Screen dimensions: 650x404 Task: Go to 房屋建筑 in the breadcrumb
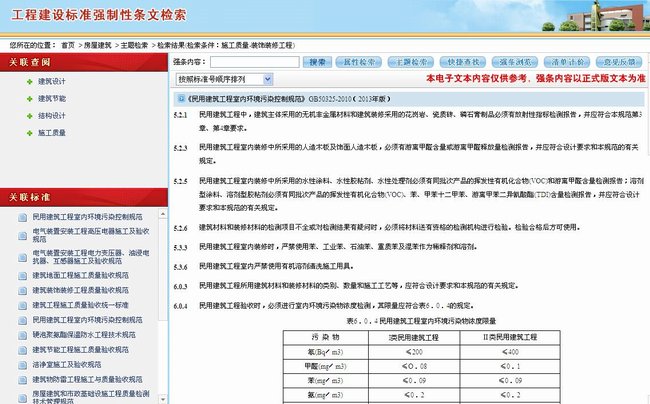click(95, 45)
